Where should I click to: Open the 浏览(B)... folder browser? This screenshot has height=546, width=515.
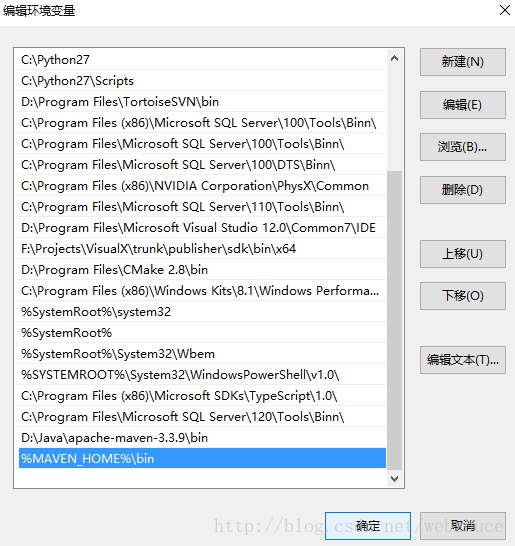point(462,147)
